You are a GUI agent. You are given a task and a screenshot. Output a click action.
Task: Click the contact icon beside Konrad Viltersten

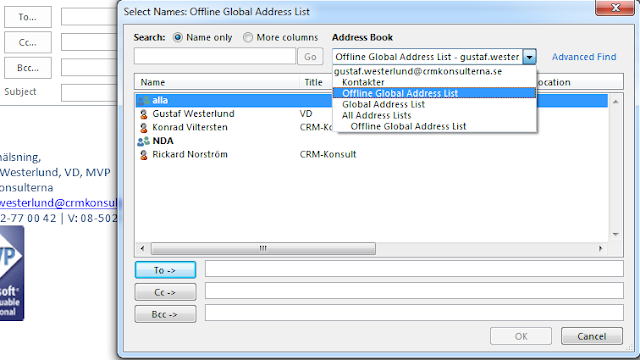144,128
